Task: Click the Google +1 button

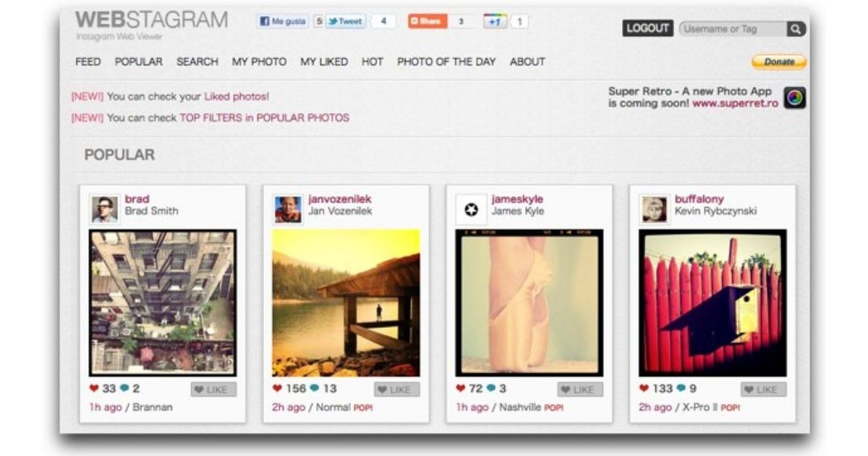Action: (495, 22)
